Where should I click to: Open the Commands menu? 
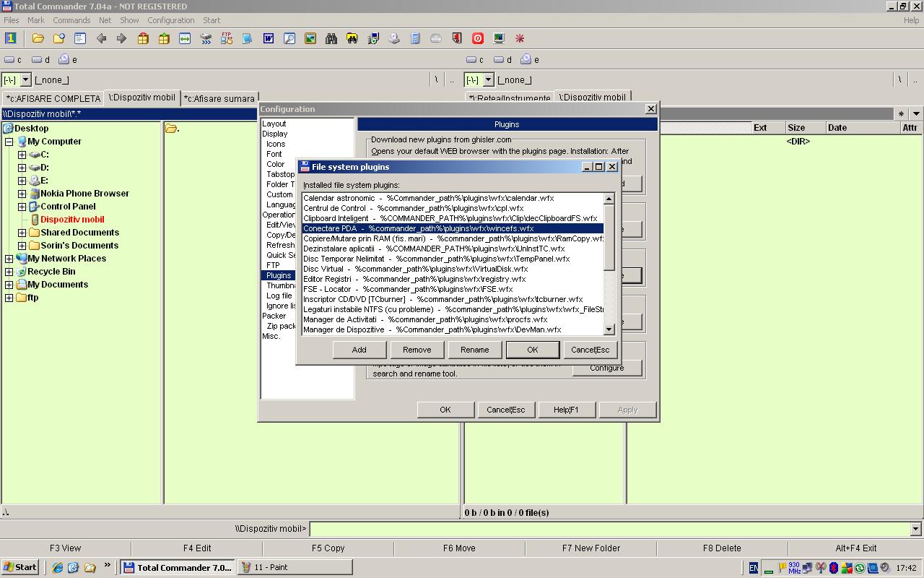tap(71, 20)
